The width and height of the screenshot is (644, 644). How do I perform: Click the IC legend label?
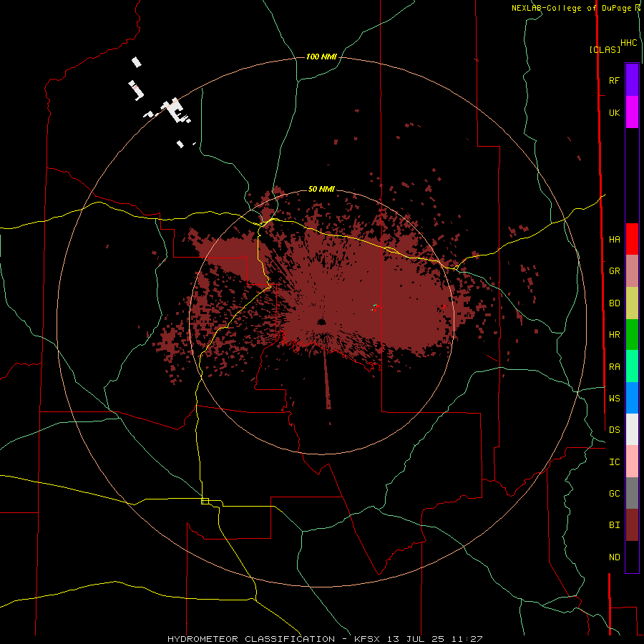coord(614,462)
